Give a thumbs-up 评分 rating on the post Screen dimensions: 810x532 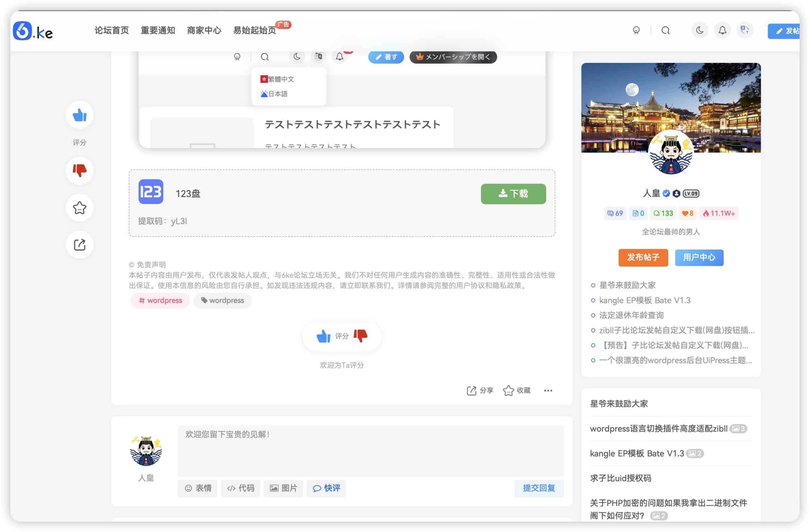(324, 336)
